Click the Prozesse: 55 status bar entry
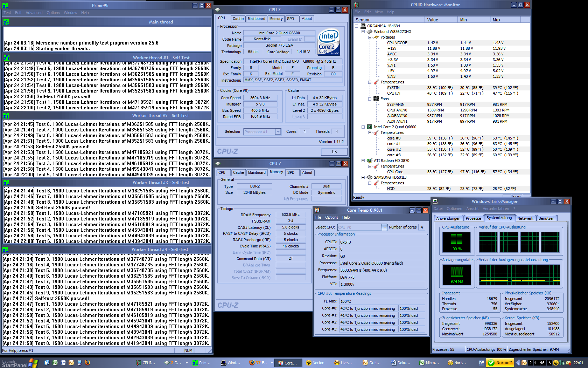 pos(443,349)
